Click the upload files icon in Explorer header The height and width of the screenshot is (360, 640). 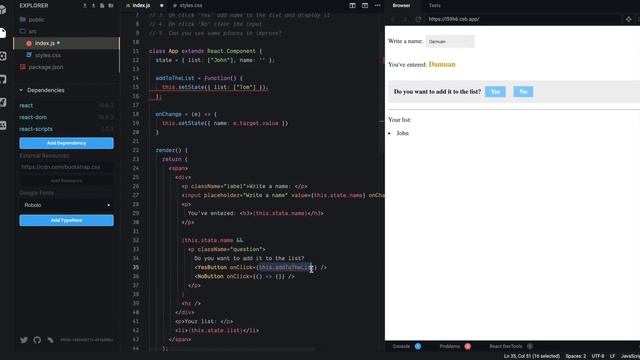click(93, 6)
